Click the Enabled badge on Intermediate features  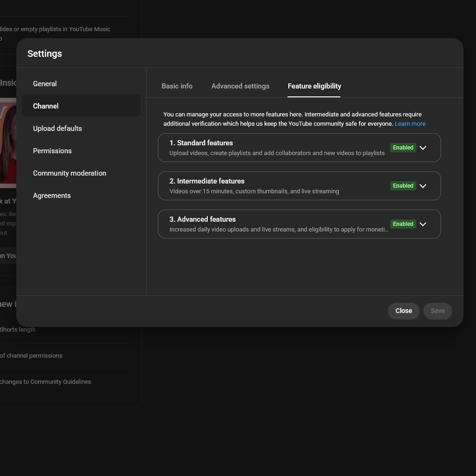[x=403, y=186]
